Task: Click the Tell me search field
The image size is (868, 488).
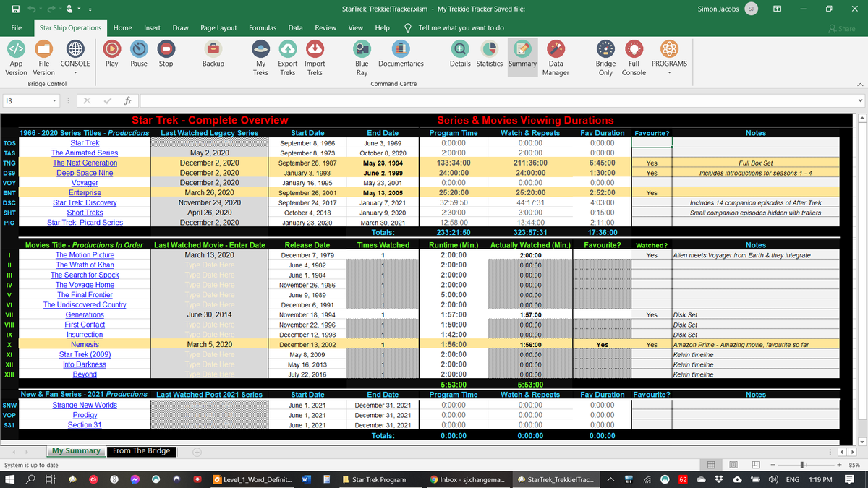Action: pyautogui.click(x=461, y=28)
